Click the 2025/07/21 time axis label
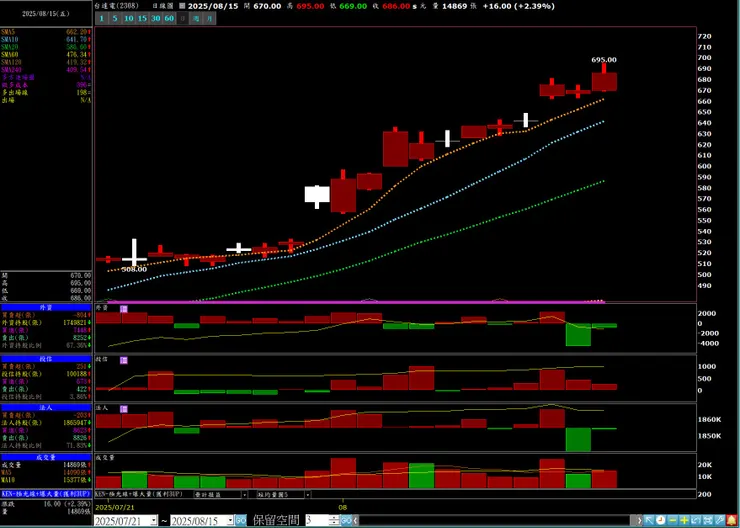The height and width of the screenshot is (528, 740). pyautogui.click(x=115, y=507)
